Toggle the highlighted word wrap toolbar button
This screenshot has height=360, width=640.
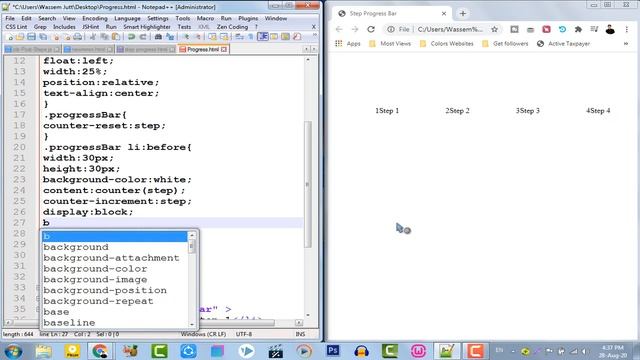tap(263, 37)
